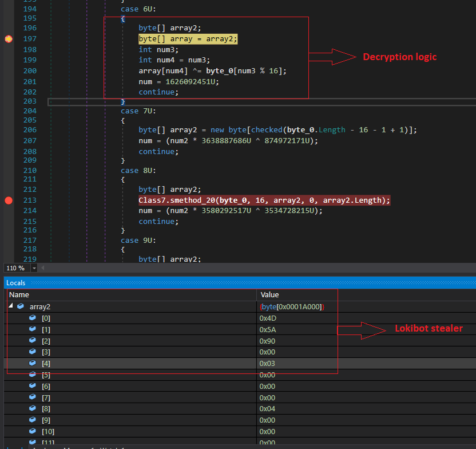Click line number 206 in the gutter
The width and height of the screenshot is (476, 449).
(x=30, y=130)
